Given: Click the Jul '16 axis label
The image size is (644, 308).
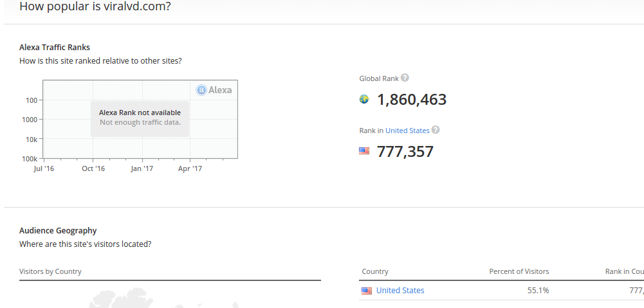Looking at the screenshot, I should coord(44,168).
